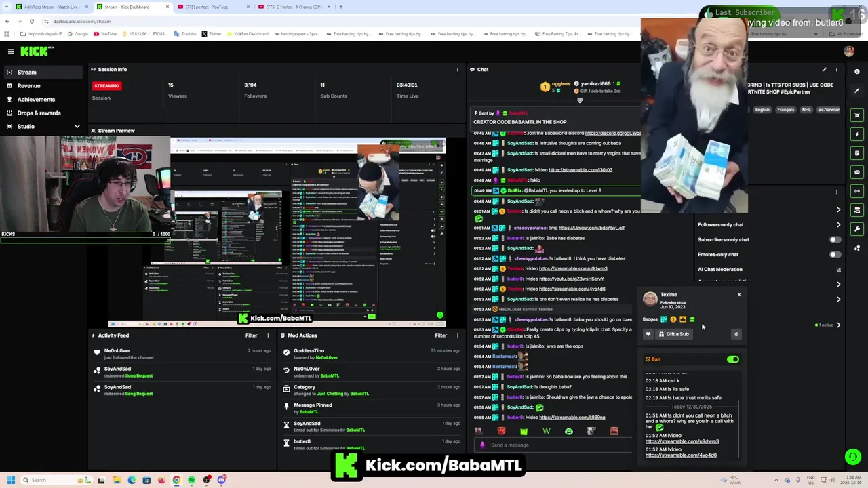Viewport: 868px width, 488px height.
Task: Click the wrench icon in right sidebar
Action: tap(857, 229)
